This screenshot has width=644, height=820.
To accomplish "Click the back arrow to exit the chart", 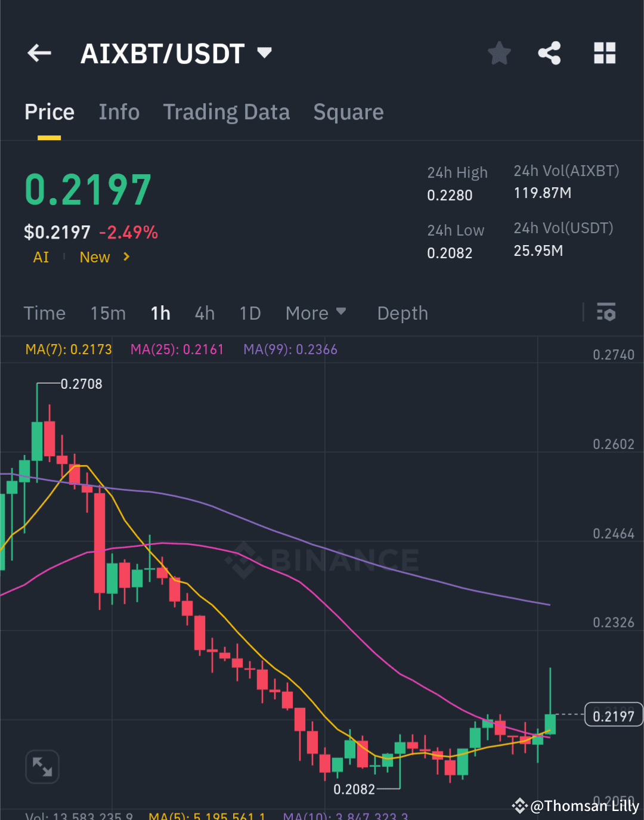I will (x=38, y=53).
